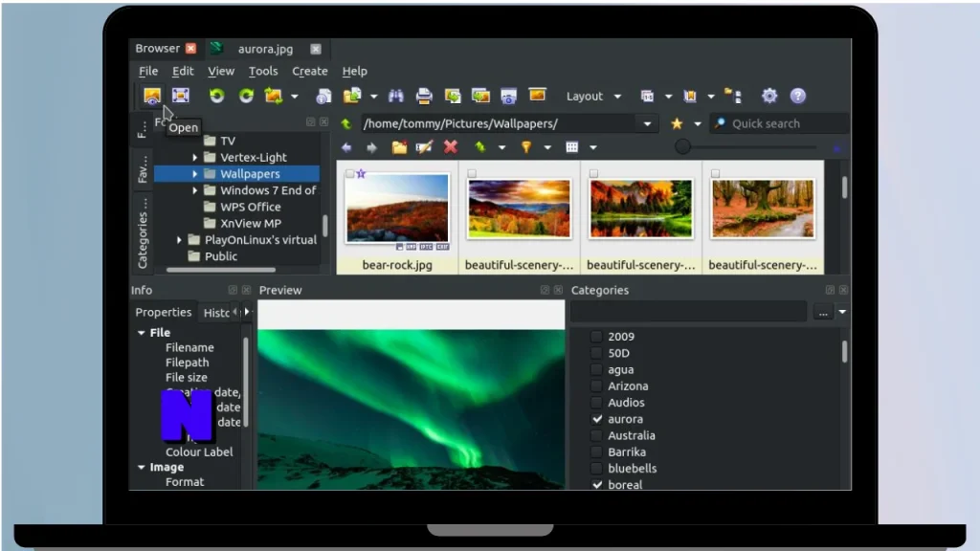Open the Categories vertical side tab

tap(143, 233)
